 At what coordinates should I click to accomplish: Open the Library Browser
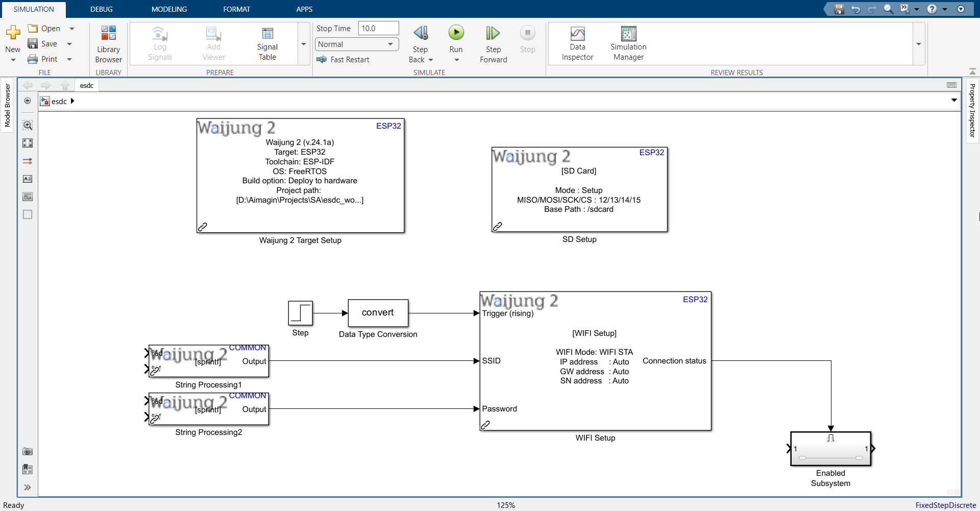point(108,44)
